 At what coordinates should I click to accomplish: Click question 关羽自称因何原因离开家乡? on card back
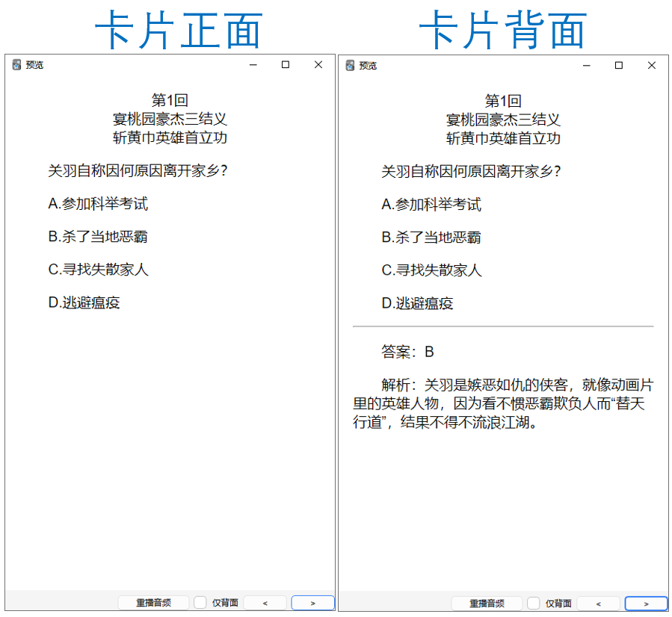471,172
